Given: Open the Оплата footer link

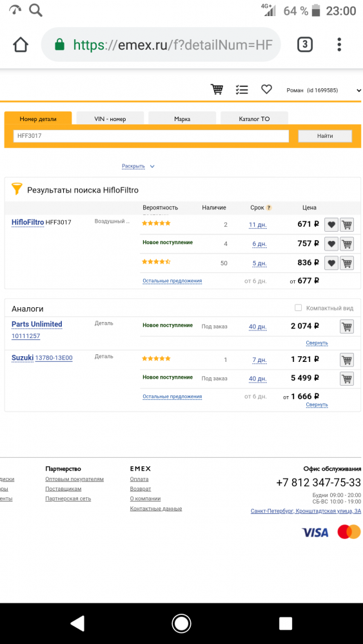Looking at the screenshot, I should coord(139,479).
